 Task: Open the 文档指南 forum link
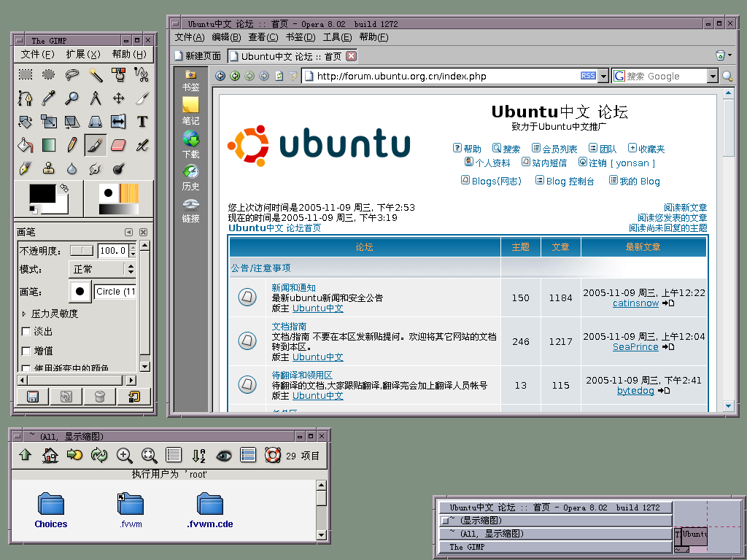point(289,326)
